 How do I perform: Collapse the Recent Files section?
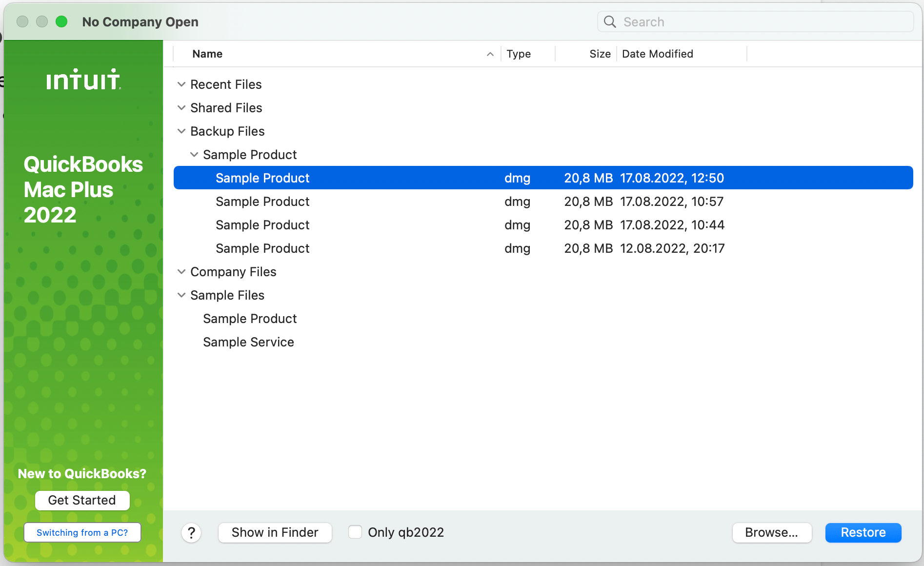coord(181,84)
